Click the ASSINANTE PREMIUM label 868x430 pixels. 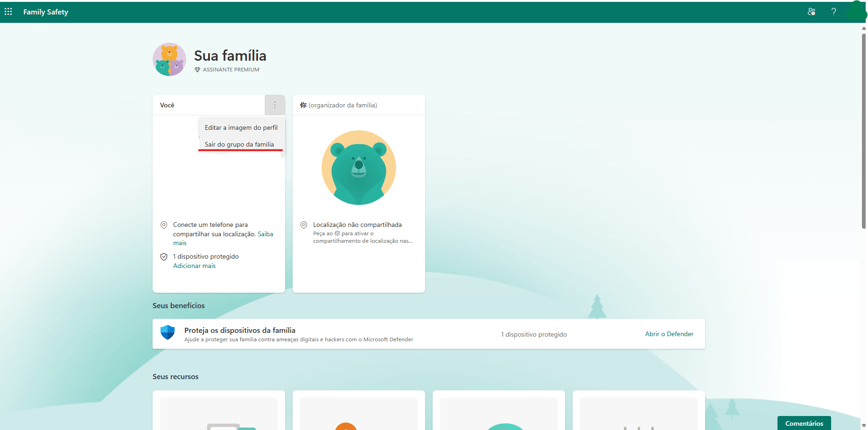[231, 70]
